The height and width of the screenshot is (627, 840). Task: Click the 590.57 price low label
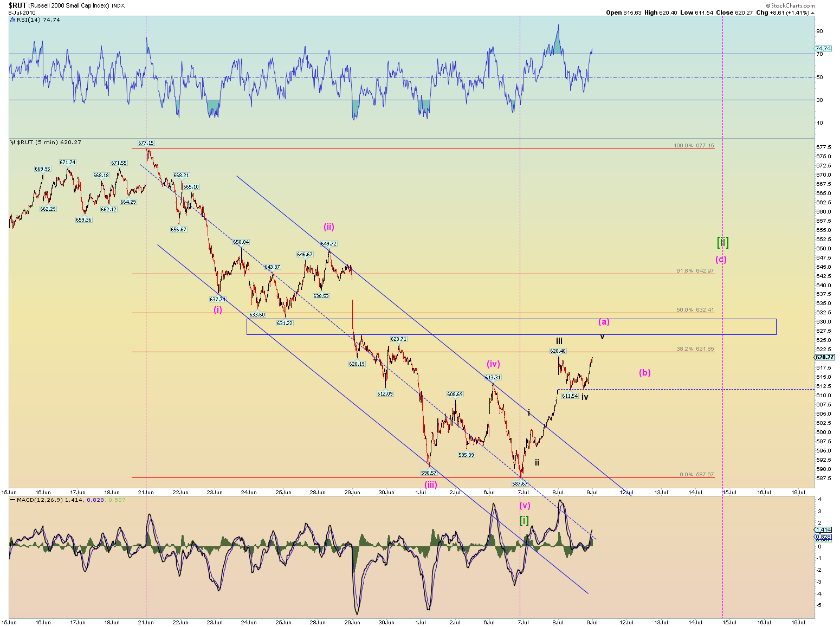(x=429, y=473)
